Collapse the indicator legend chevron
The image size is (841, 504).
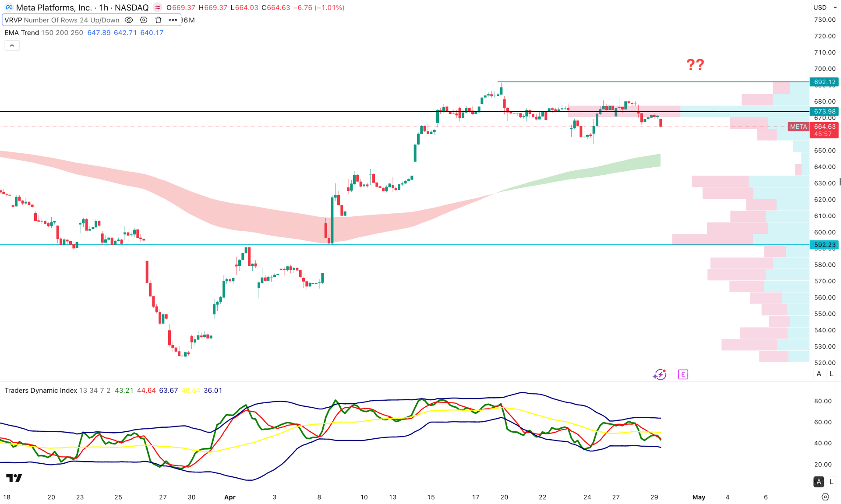coord(12,46)
